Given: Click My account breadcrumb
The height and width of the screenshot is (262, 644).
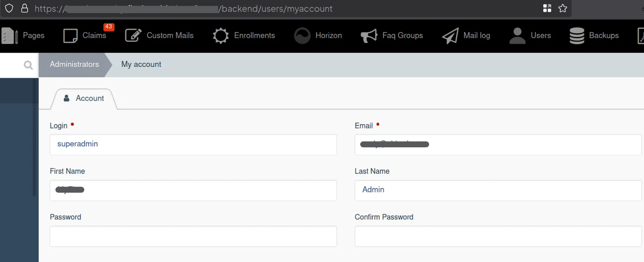Looking at the screenshot, I should pyautogui.click(x=141, y=64).
